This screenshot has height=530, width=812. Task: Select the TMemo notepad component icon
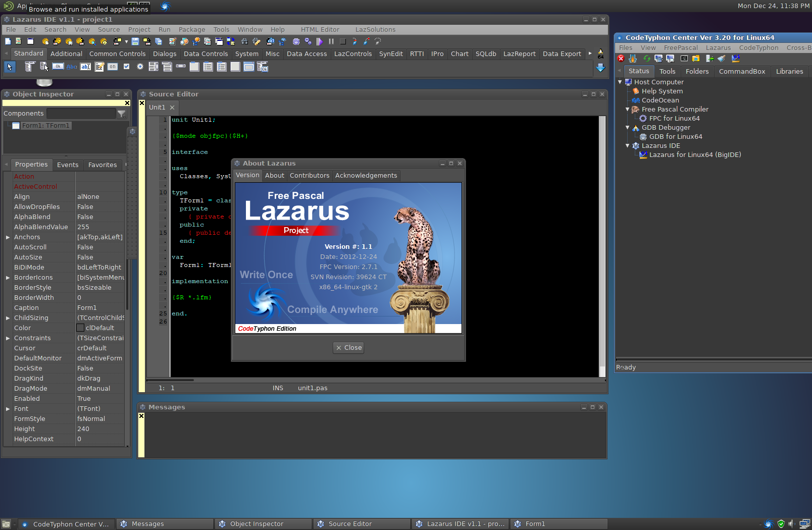(x=99, y=67)
